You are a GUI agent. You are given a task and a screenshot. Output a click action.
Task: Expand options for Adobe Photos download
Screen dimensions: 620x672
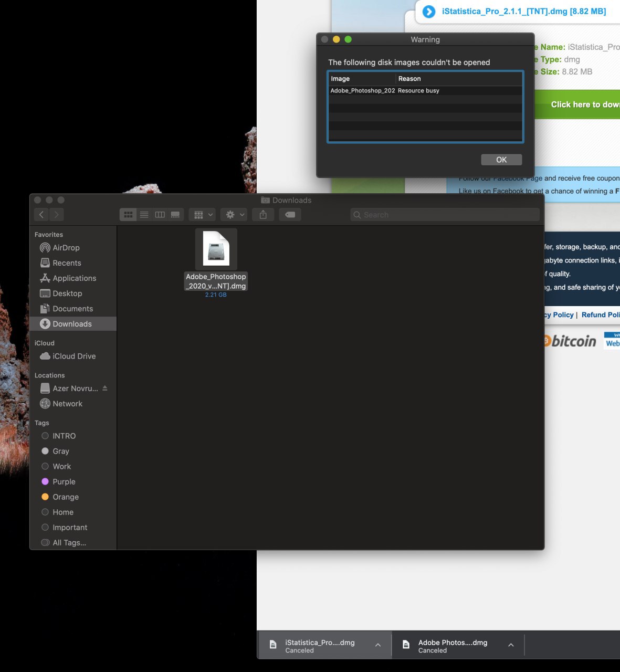tap(511, 645)
